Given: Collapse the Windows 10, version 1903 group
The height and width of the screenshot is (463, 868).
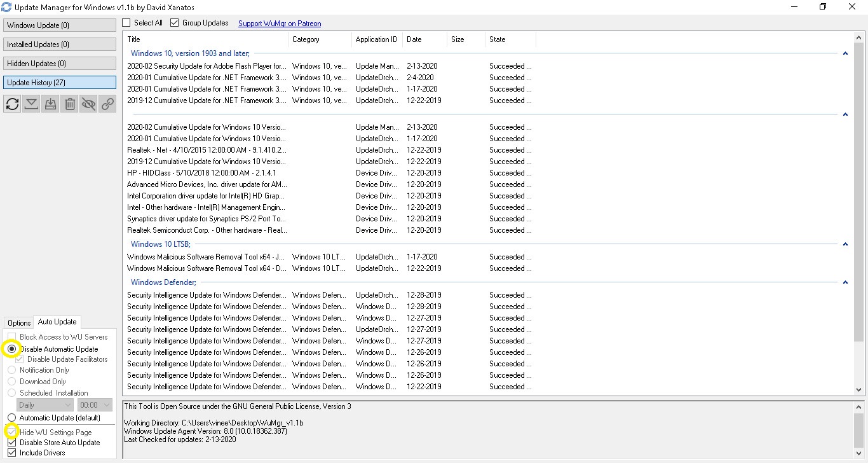Looking at the screenshot, I should pyautogui.click(x=845, y=53).
